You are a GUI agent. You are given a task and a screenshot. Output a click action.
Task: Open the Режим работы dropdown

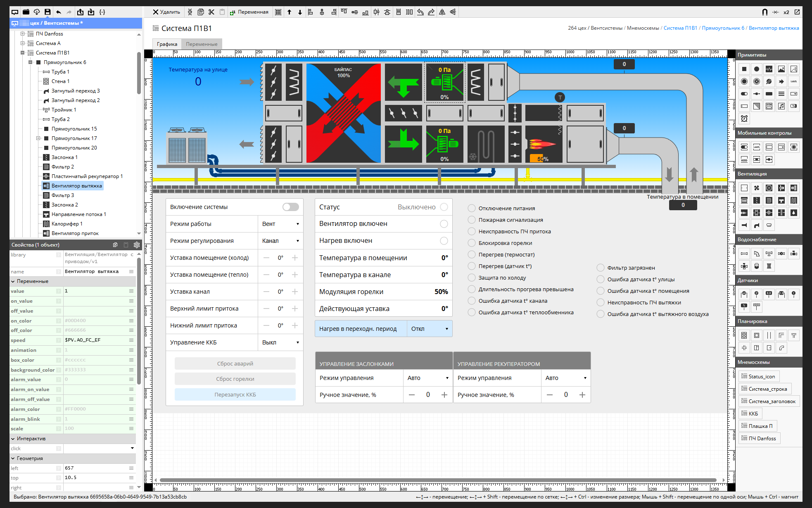pos(280,224)
